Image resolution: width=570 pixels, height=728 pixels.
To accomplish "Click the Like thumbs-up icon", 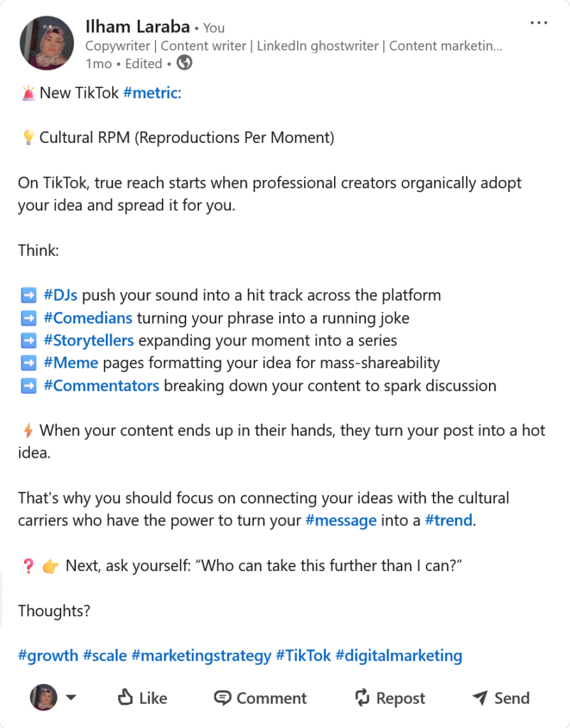I will click(126, 697).
